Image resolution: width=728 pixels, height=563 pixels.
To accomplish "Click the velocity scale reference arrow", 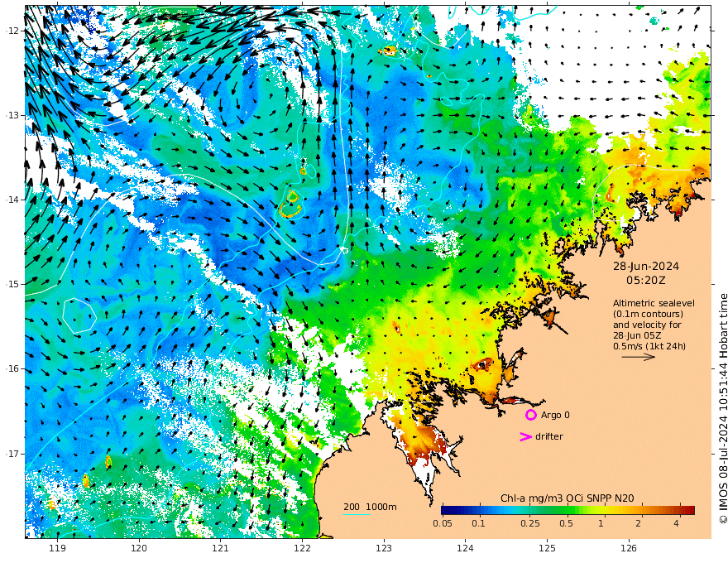I will [x=639, y=357].
